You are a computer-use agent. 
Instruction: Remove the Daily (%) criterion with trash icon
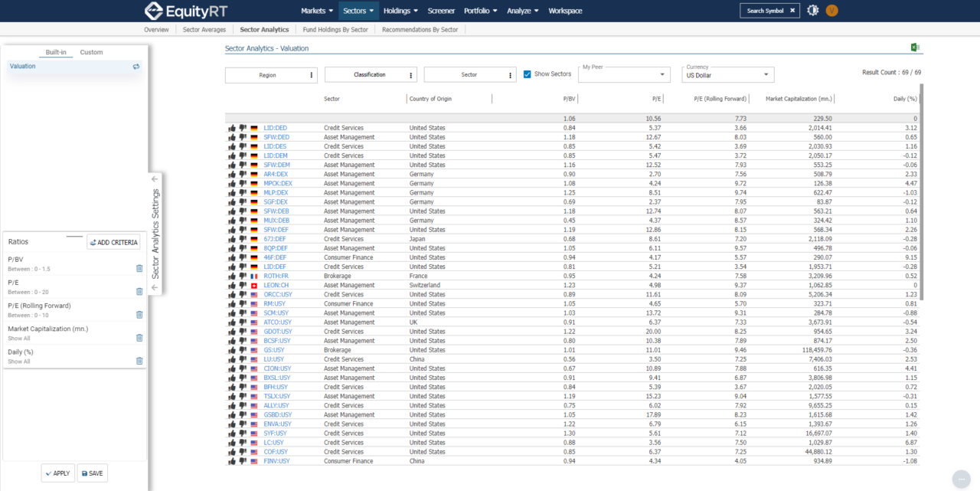pyautogui.click(x=139, y=361)
